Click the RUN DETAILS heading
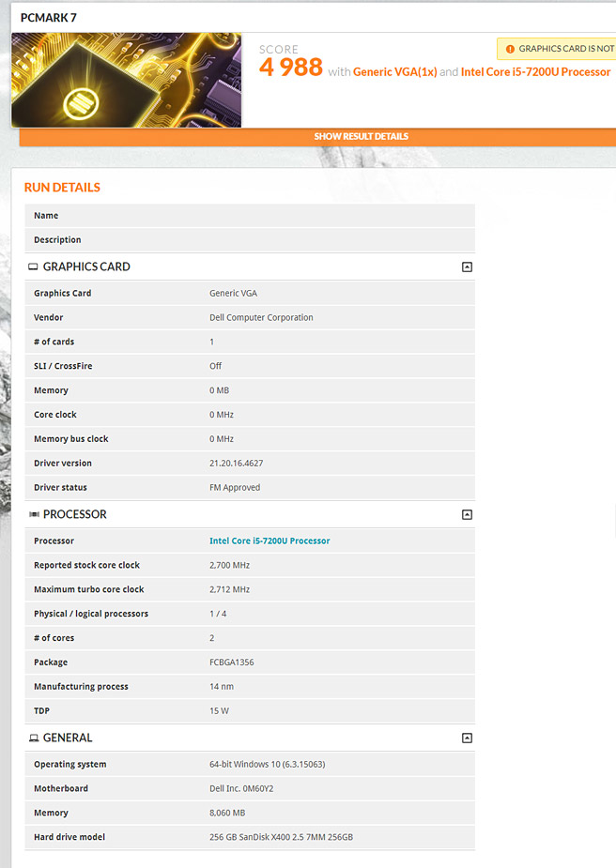Screen dimensions: 616x868 (x=62, y=188)
